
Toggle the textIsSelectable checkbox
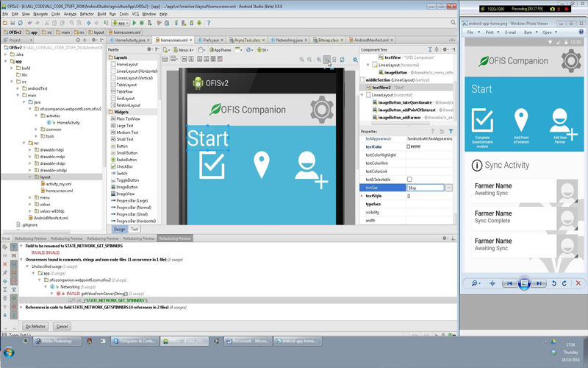point(409,180)
